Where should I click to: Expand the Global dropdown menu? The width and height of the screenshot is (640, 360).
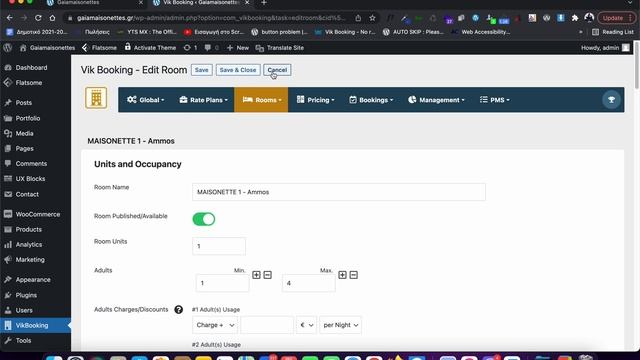pyautogui.click(x=146, y=100)
